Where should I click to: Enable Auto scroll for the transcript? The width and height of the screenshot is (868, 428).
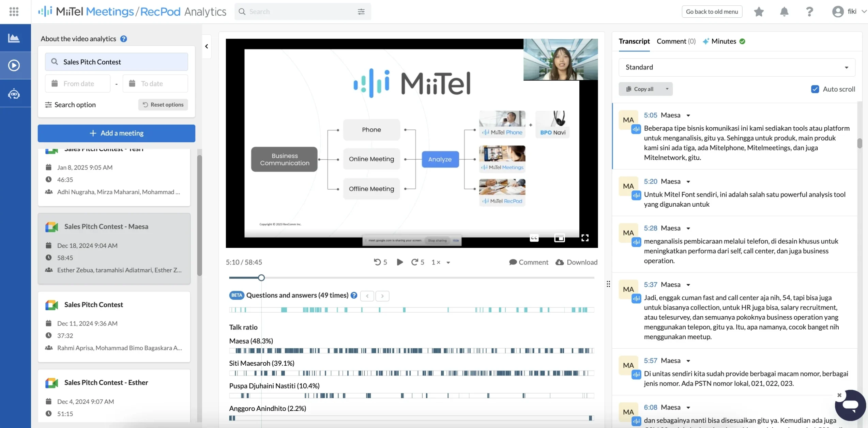click(x=815, y=89)
